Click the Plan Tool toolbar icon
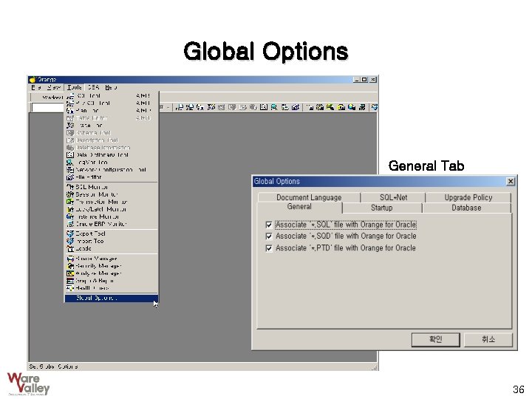Image resolution: width=532 pixels, height=399 pixels. click(200, 107)
